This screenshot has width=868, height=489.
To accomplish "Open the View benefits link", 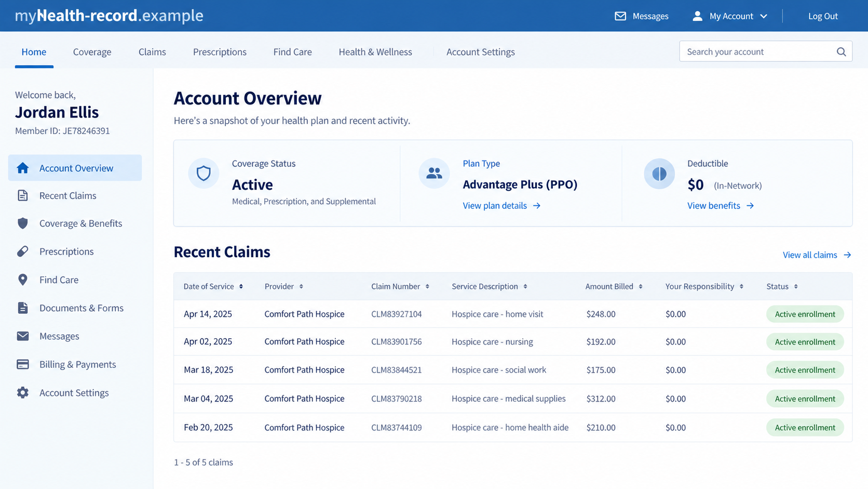I will pos(714,206).
